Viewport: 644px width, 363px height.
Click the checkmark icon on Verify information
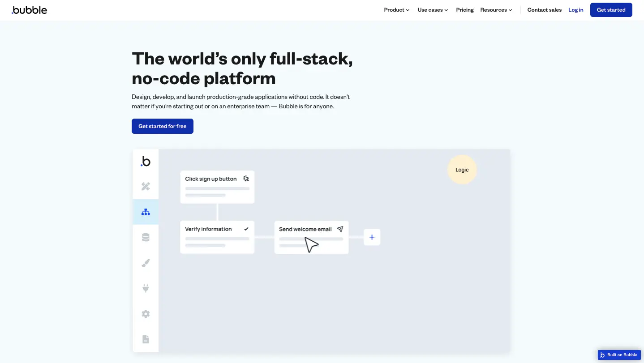246,229
